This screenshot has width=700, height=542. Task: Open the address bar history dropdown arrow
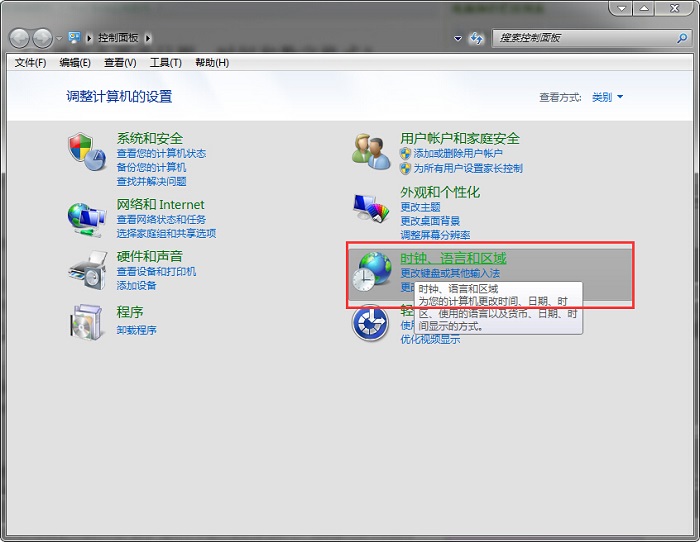pos(458,38)
